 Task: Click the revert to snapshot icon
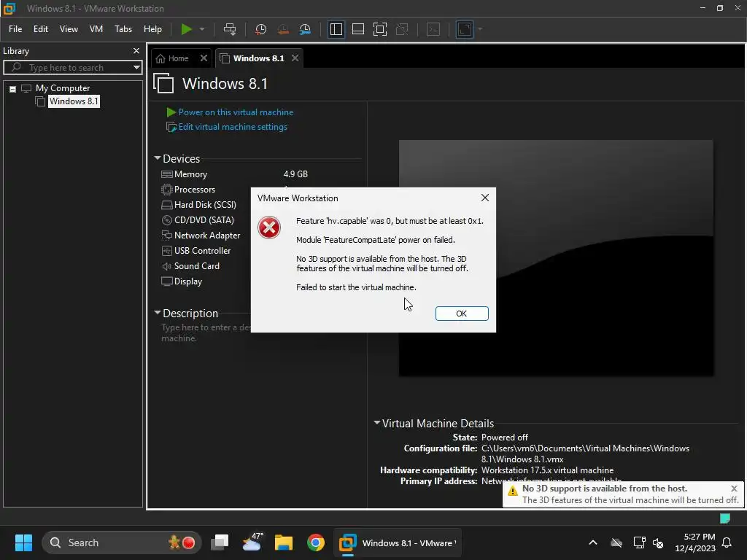283,29
